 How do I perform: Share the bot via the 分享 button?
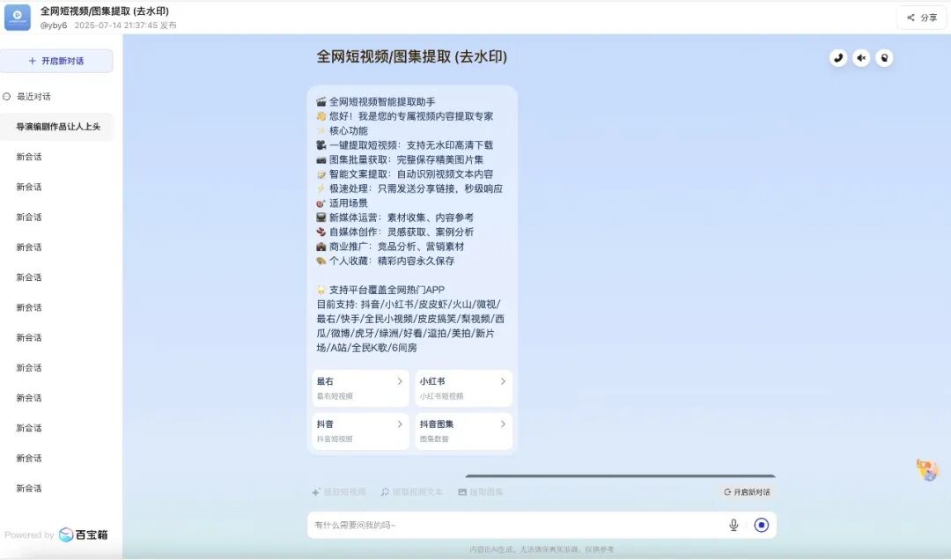point(922,18)
